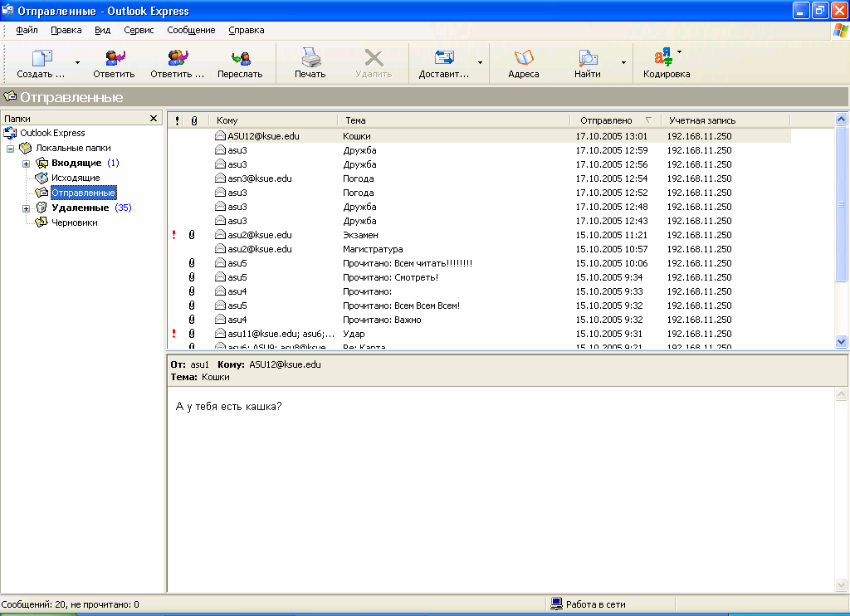This screenshot has height=616, width=850.
Task: Click the envelope icon of the ASU12@ksue.edu message
Action: coord(220,136)
